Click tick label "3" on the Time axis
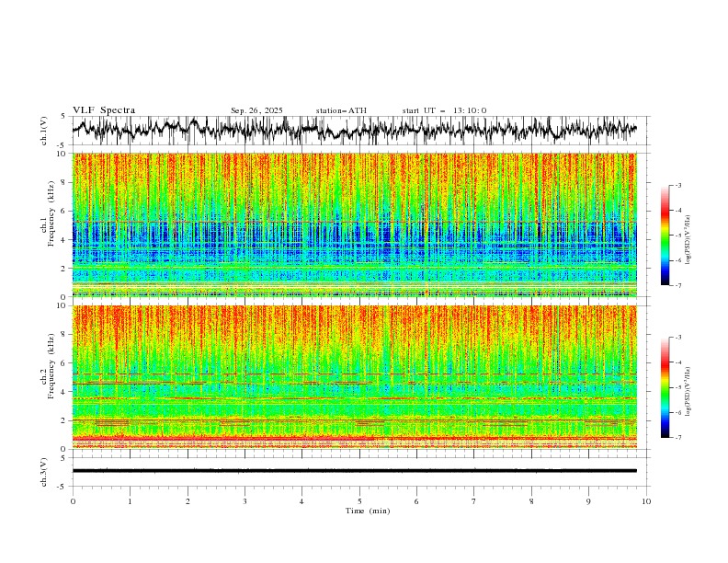Image resolution: width=728 pixels, height=563 pixels. coord(245,501)
